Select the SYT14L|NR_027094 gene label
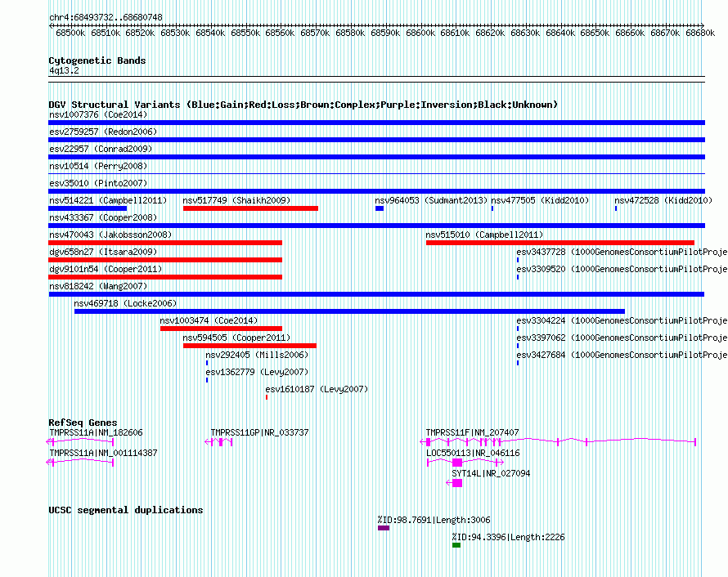Viewport: 728px width, 577px height. coord(491,473)
